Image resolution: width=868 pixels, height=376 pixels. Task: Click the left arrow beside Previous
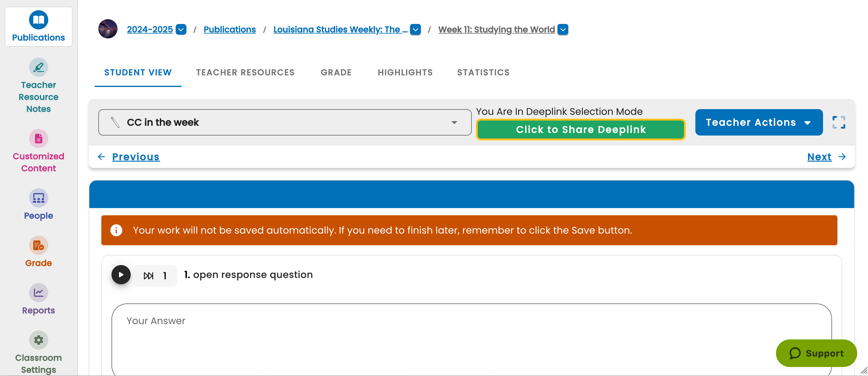(101, 157)
